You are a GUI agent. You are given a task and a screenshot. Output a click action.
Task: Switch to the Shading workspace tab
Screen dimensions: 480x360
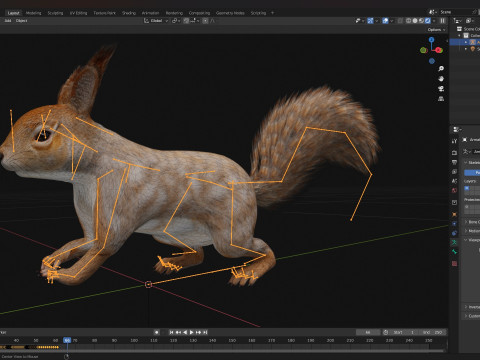tap(129, 13)
